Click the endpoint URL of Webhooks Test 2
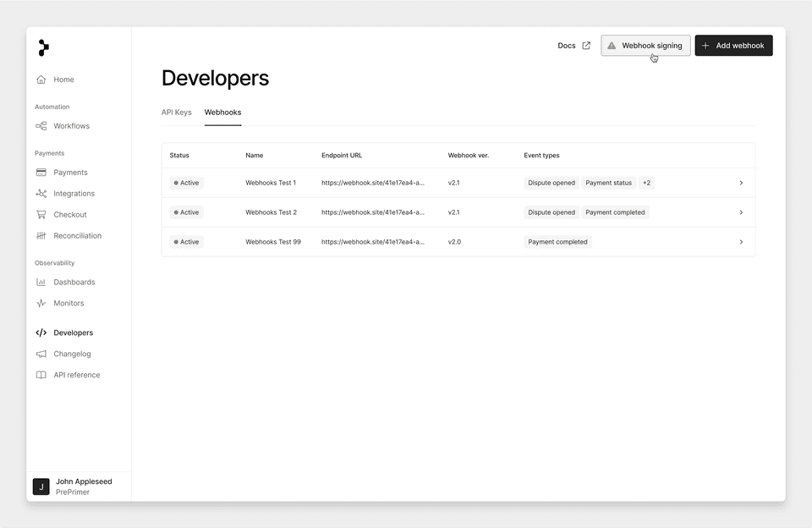812x528 pixels. (x=373, y=212)
